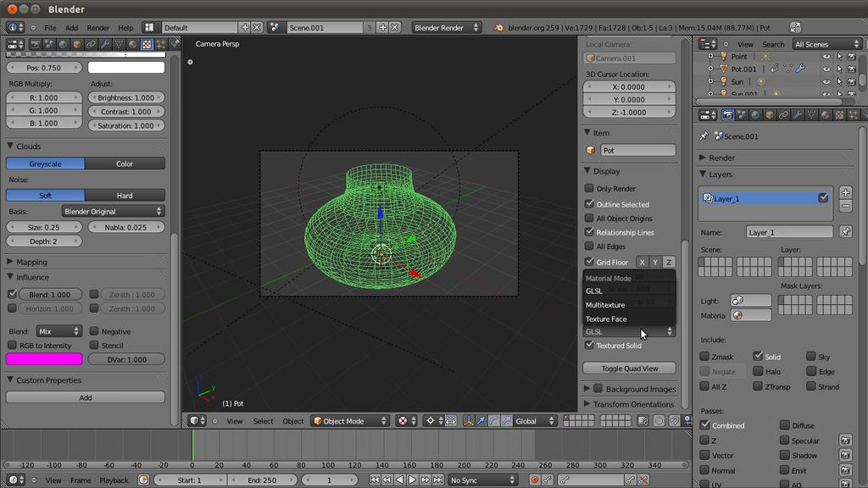868x488 pixels.
Task: Open Object data triangle icon in right editor
Action: tap(811, 115)
